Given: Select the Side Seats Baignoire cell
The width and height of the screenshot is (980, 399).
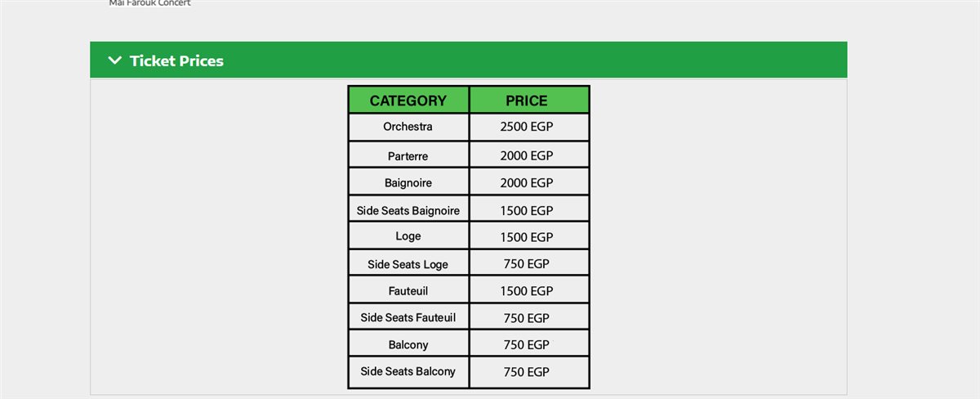Looking at the screenshot, I should pyautogui.click(x=408, y=210).
